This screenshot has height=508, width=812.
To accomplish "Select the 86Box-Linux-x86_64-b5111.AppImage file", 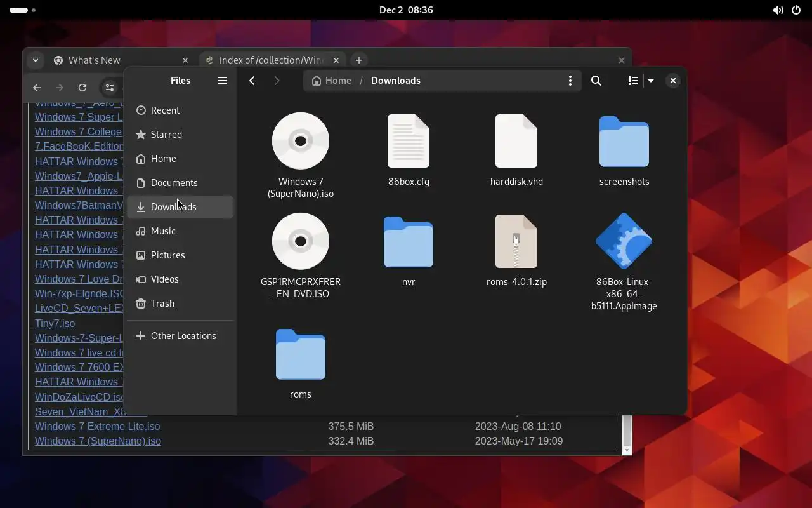I will 624,262.
